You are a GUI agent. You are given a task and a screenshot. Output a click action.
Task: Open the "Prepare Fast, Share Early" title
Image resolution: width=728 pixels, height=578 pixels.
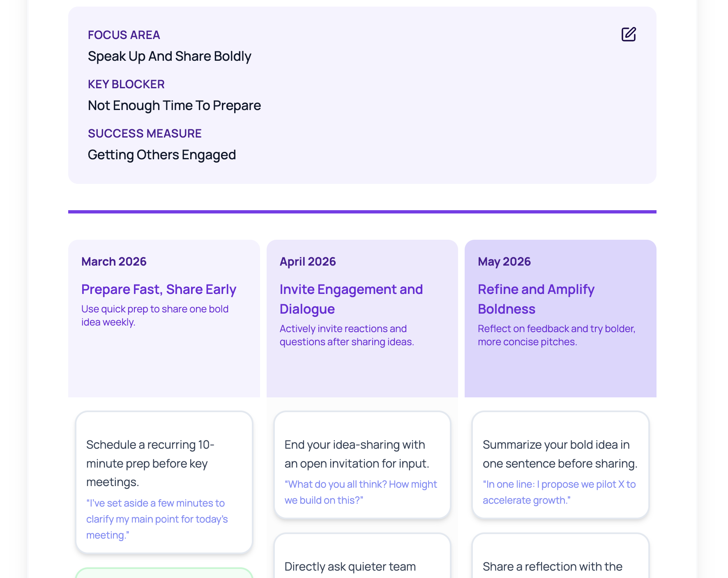[x=159, y=289]
